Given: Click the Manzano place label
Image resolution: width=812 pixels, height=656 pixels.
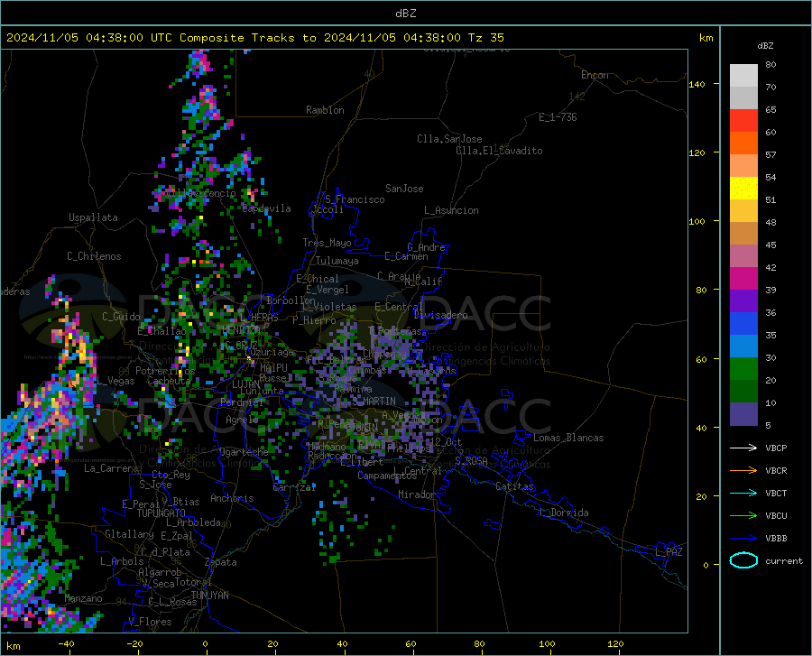Looking at the screenshot, I should point(83,598).
